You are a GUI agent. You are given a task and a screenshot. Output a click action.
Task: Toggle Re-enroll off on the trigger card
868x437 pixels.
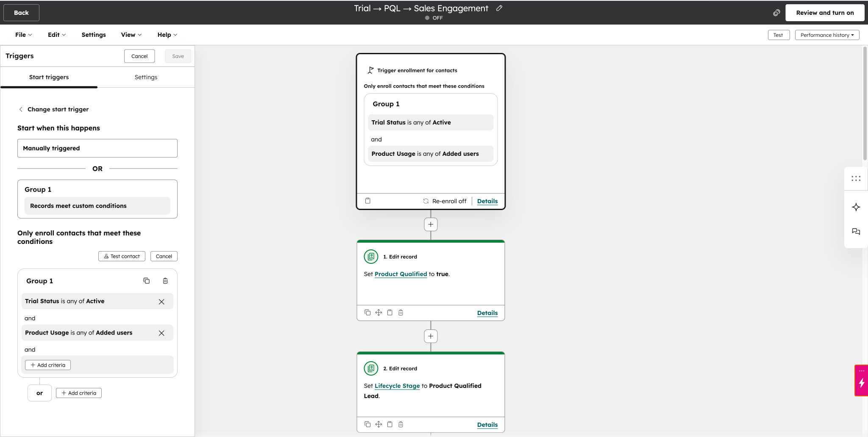(x=445, y=201)
